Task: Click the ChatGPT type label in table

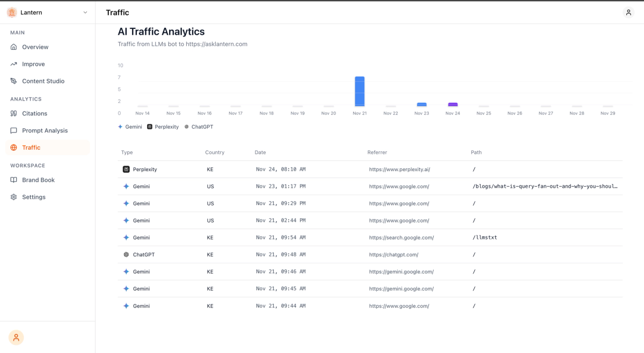Action: coord(144,255)
